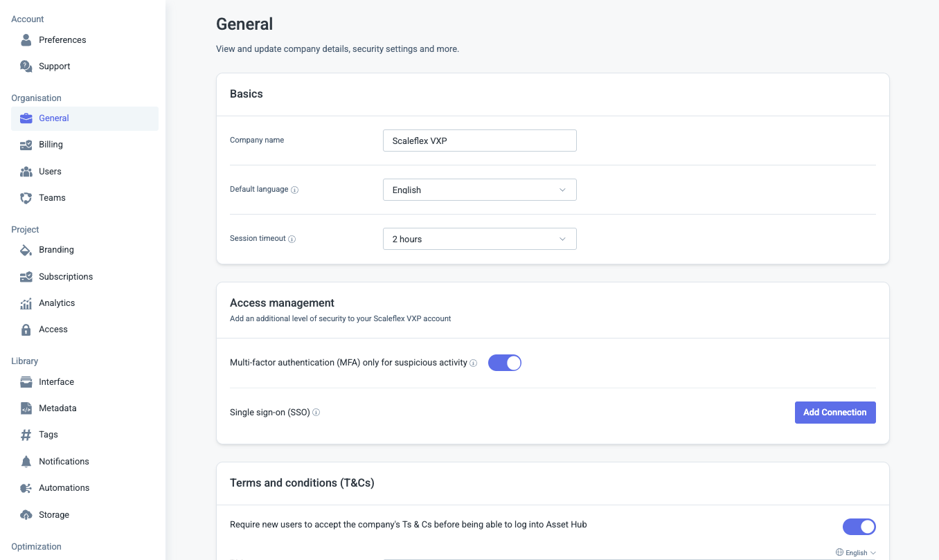This screenshot has width=939, height=560.
Task: Open the Default language dropdown
Action: (x=479, y=190)
